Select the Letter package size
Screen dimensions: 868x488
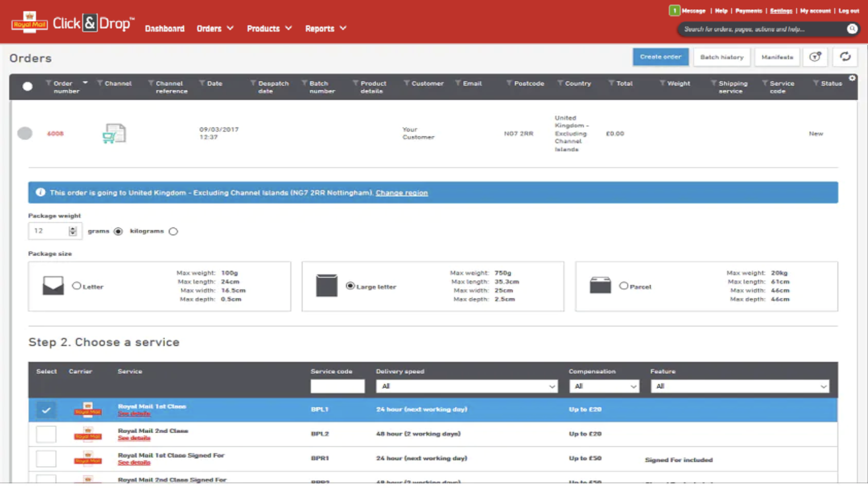76,286
